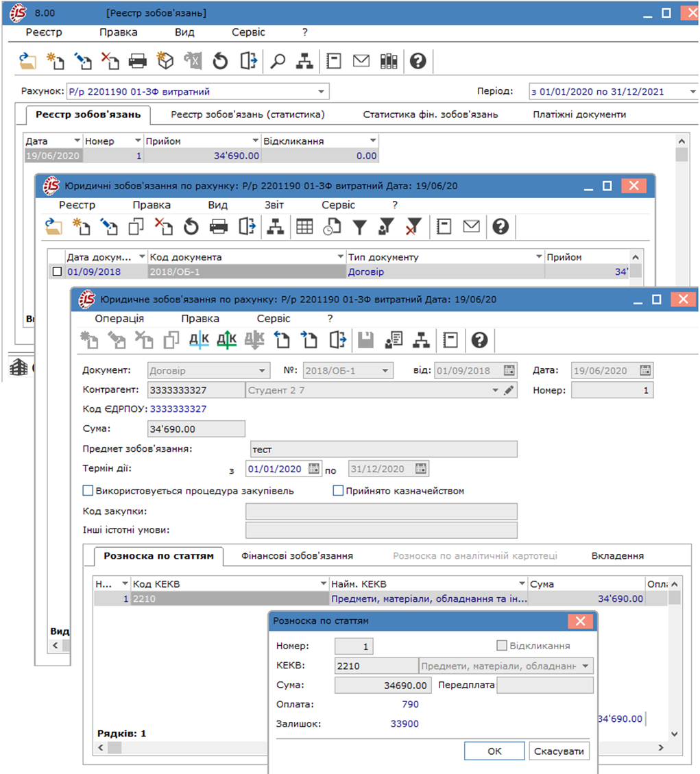Toggle Відкликання checkbox in Розноска dialog
This screenshot has width=700, height=774.
click(x=502, y=646)
